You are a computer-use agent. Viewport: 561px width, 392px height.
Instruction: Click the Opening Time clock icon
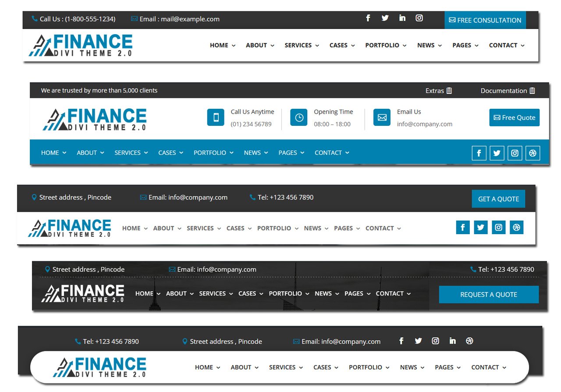click(x=299, y=118)
